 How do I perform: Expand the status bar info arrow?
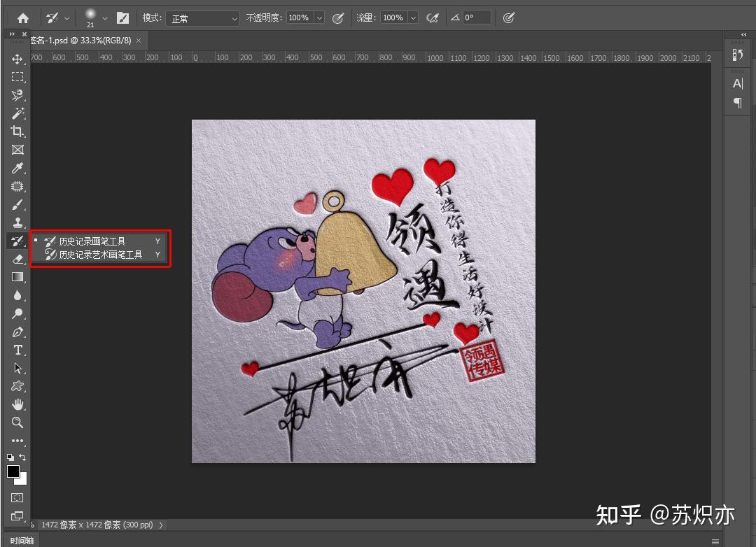tap(160, 525)
